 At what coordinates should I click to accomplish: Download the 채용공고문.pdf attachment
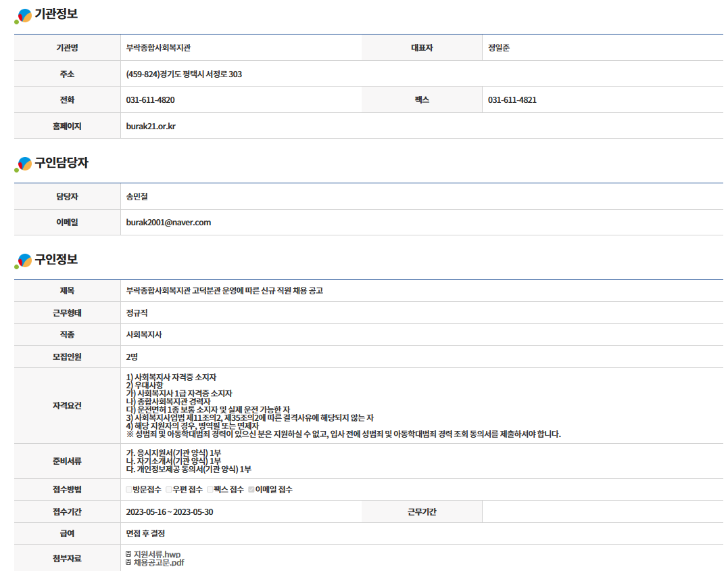[159, 563]
